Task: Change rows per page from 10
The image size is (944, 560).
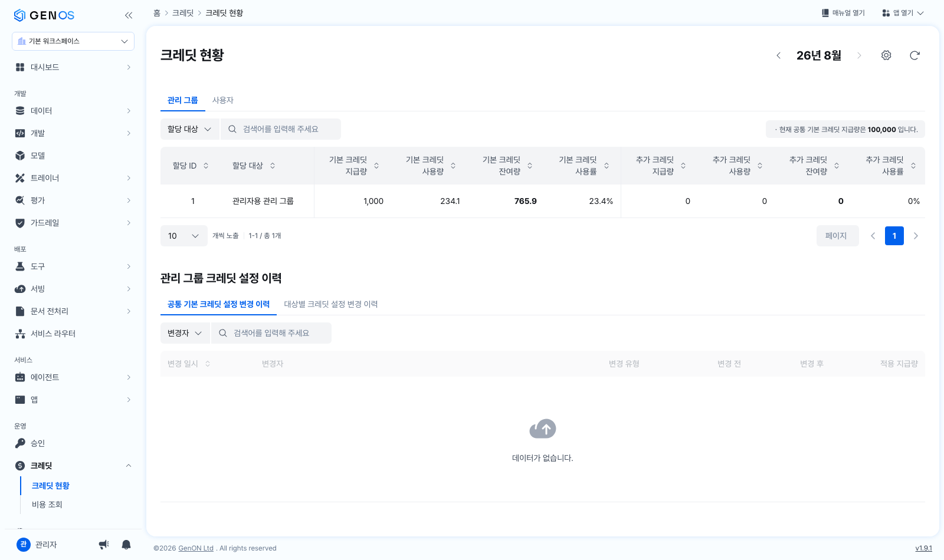Action: coord(184,236)
